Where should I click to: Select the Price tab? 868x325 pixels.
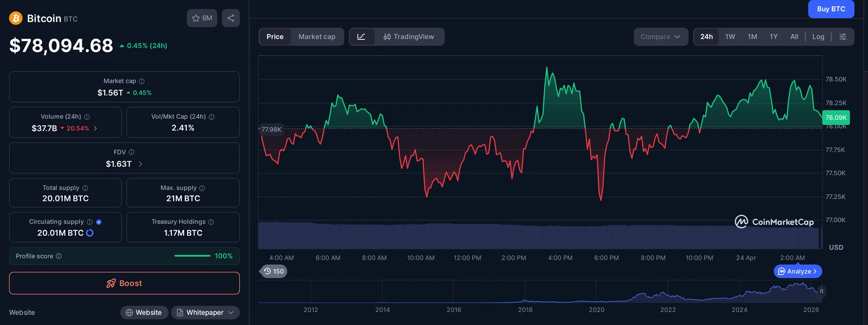point(275,37)
